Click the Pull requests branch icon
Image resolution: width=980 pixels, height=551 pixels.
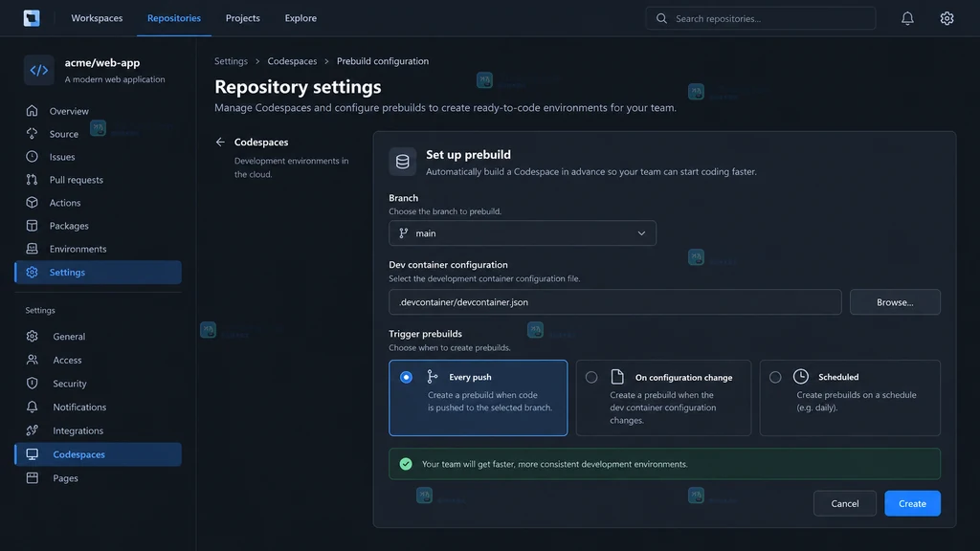point(32,180)
